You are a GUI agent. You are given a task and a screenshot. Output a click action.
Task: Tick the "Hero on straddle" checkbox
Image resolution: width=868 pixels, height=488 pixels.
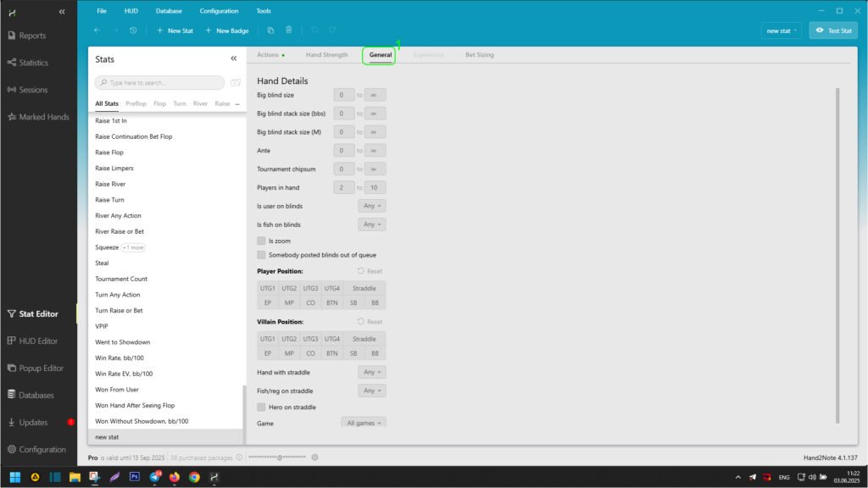tap(261, 408)
